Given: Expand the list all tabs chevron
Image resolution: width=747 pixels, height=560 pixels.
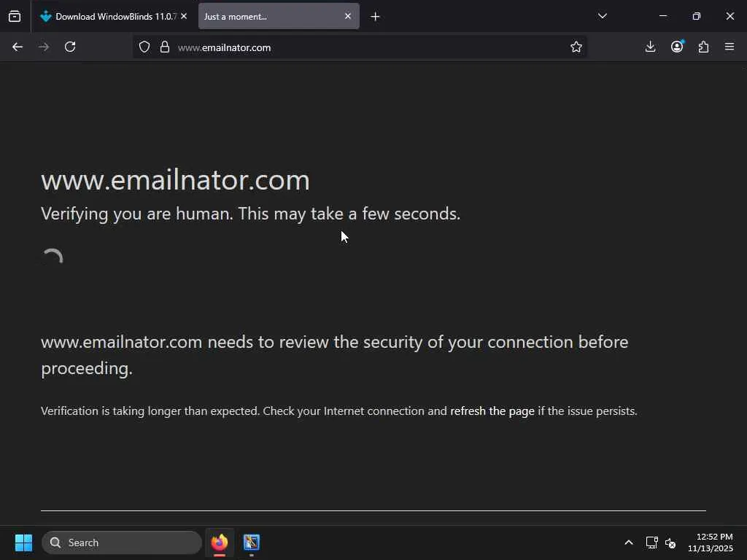Looking at the screenshot, I should pyautogui.click(x=602, y=16).
